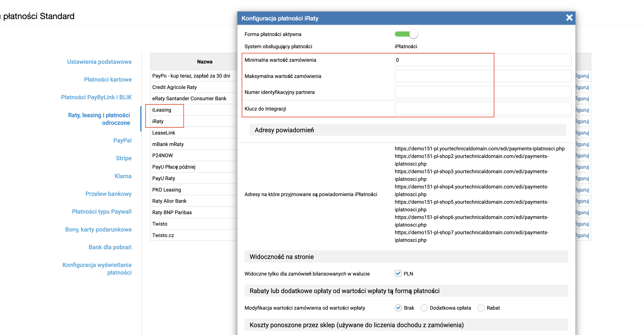
Task: Close the iRaty configuration dialog
Action: tap(569, 18)
